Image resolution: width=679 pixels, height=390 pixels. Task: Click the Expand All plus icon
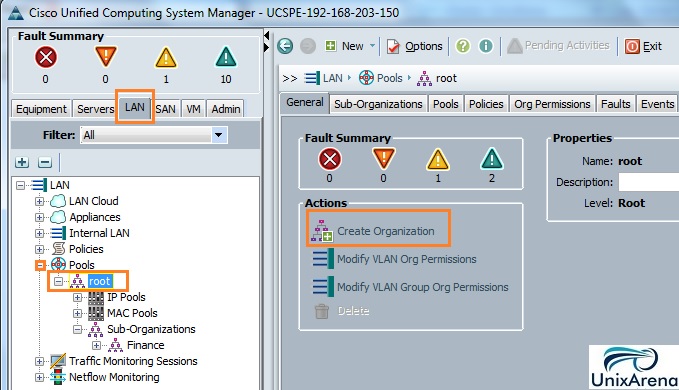pos(22,162)
